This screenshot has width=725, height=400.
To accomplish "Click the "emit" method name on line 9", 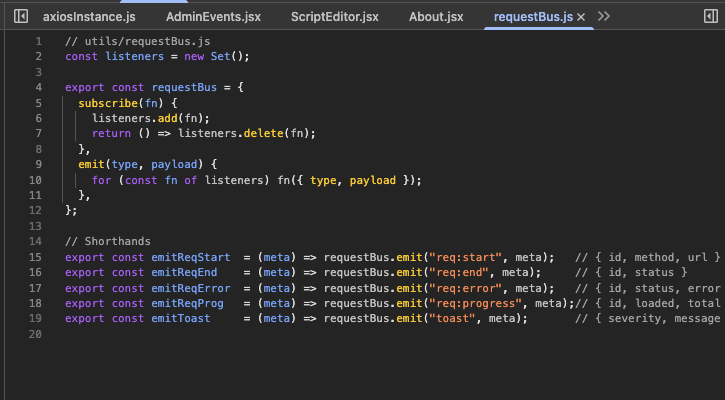I will [x=92, y=165].
